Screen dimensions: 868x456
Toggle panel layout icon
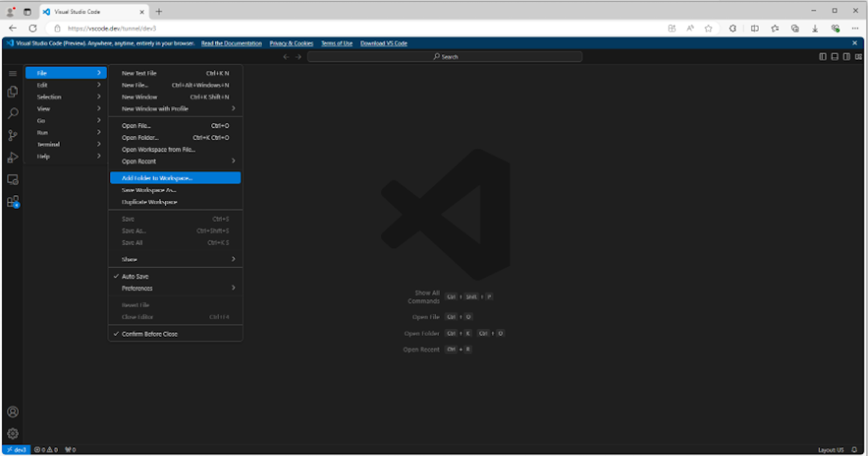click(834, 56)
